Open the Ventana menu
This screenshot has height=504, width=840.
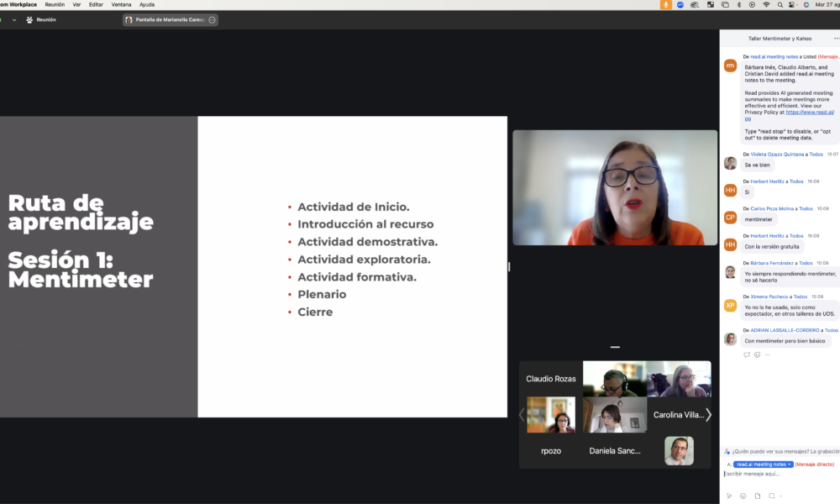(121, 4)
